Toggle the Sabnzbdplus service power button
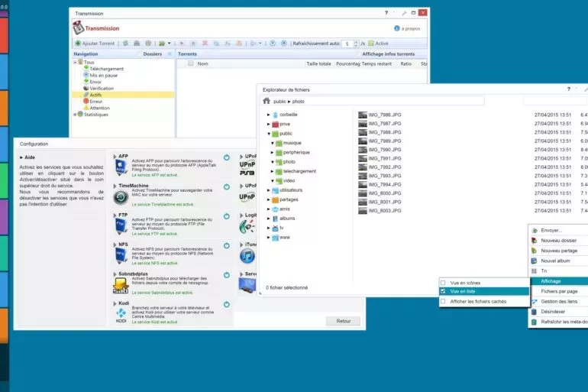Viewport: 588px width, 392px height. pyautogui.click(x=227, y=275)
